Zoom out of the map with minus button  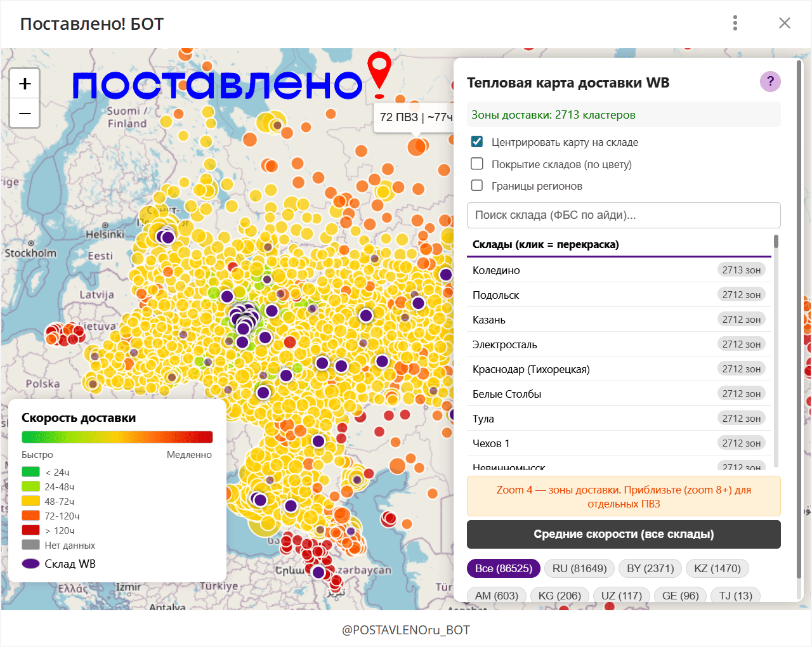coord(25,114)
